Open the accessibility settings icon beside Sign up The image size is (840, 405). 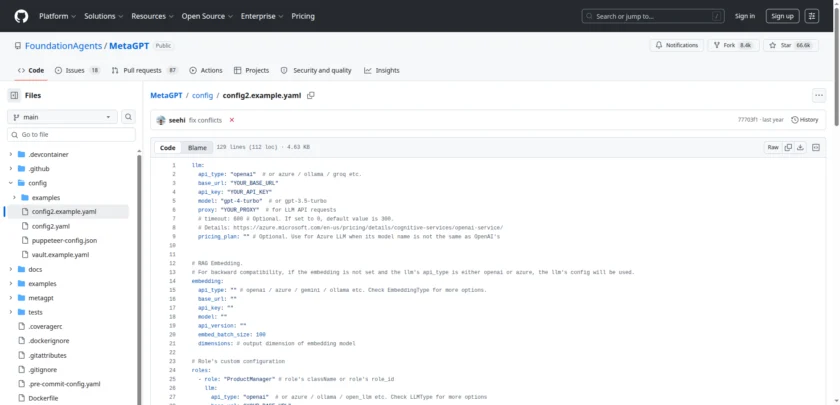coord(812,16)
